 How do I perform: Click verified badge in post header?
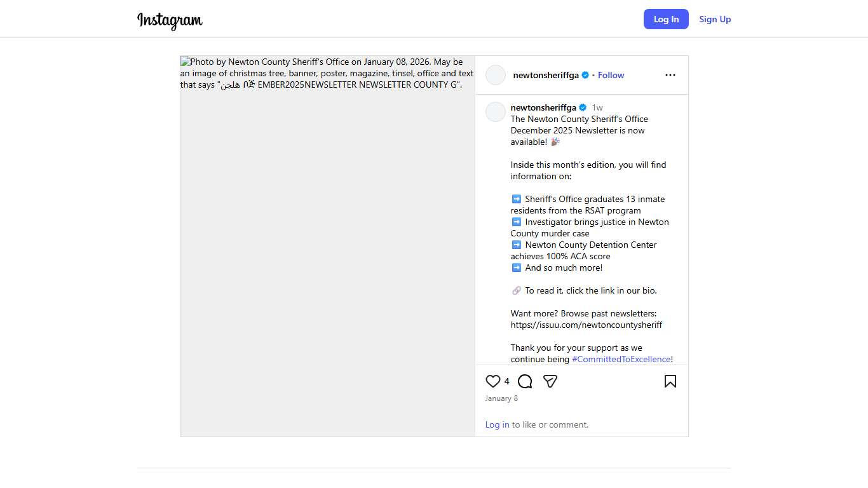(585, 75)
